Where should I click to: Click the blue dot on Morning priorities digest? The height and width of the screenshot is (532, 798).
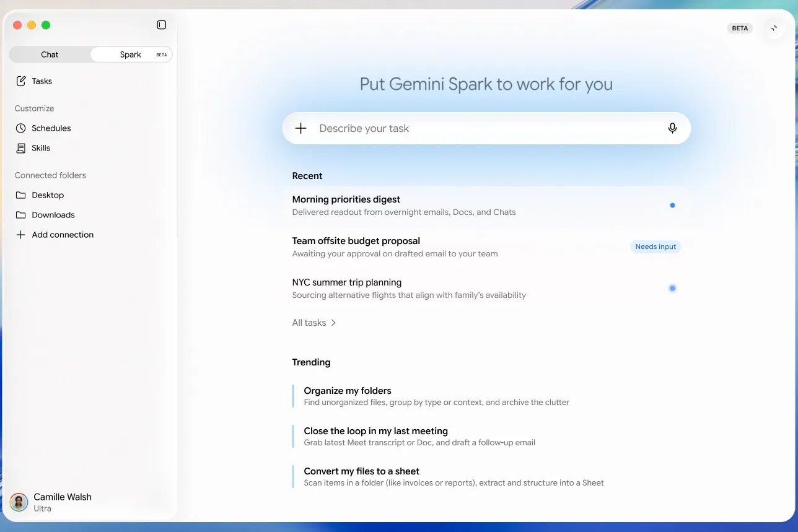pyautogui.click(x=672, y=205)
